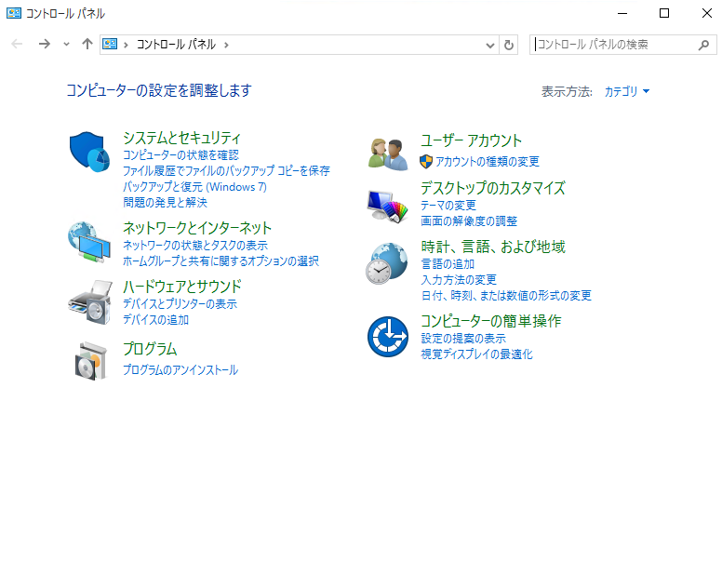The image size is (722, 588).
Task: Open ハードウェアとサウンド category
Action: pyautogui.click(x=181, y=287)
